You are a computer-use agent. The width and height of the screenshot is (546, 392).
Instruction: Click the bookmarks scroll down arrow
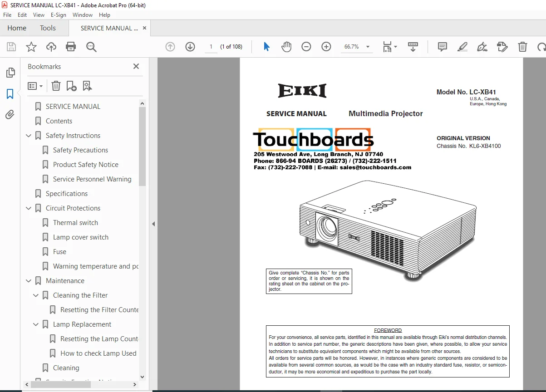[x=142, y=377]
